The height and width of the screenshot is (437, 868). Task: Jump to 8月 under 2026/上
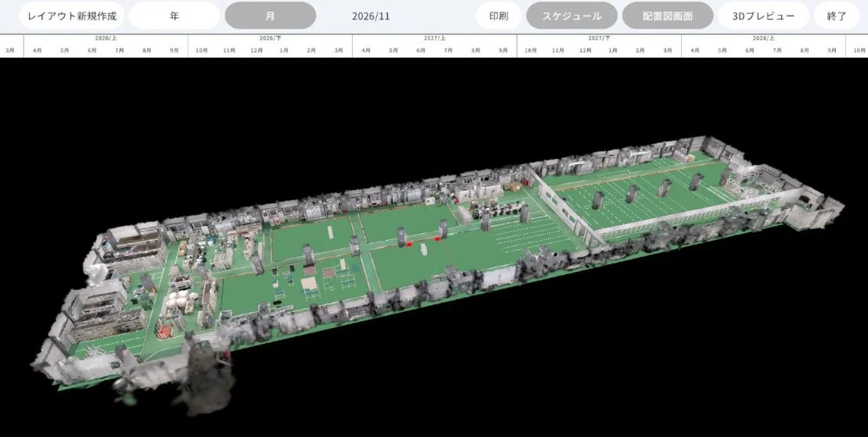147,50
